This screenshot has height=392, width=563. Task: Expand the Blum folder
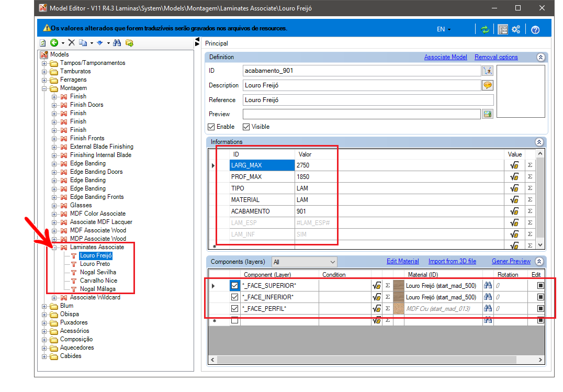coord(44,306)
